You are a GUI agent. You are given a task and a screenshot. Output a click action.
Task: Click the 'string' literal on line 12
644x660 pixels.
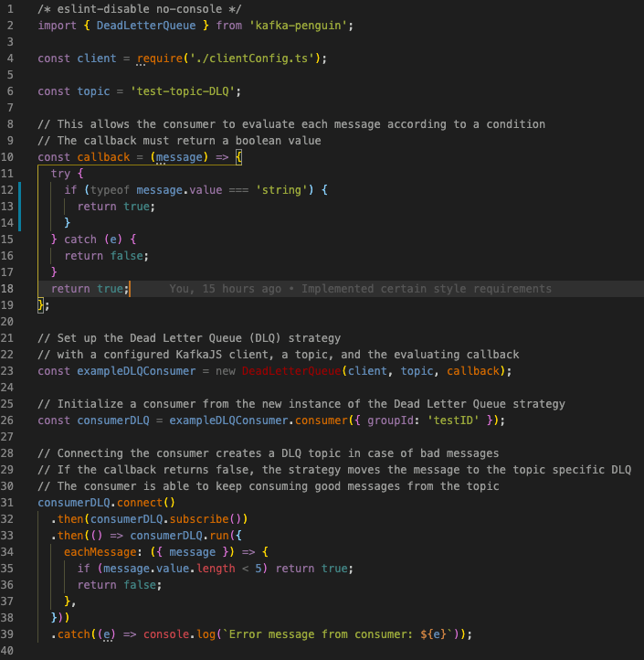click(x=281, y=190)
